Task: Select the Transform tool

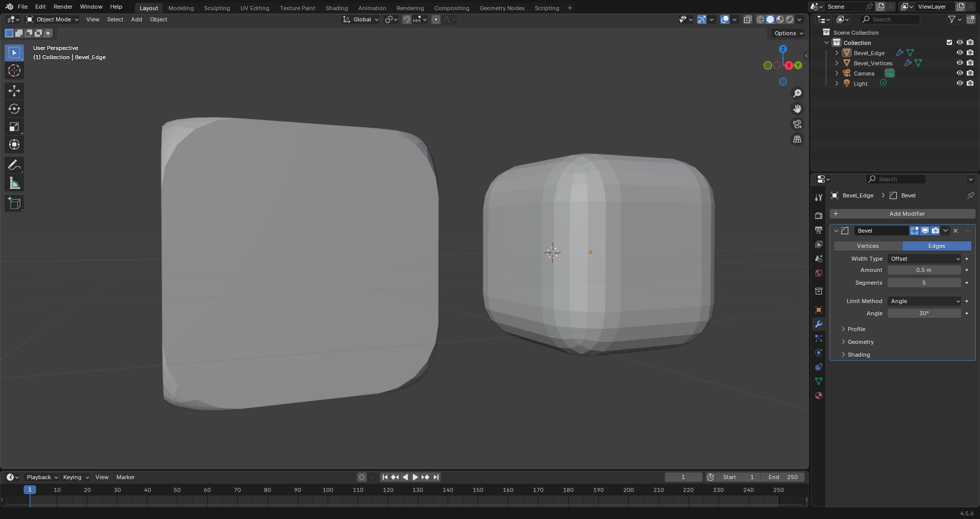Action: (14, 144)
